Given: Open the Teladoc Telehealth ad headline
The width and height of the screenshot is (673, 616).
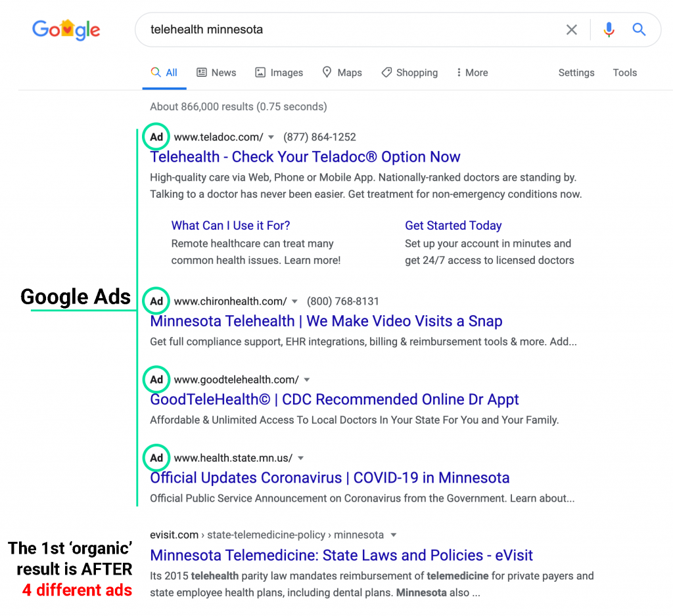Looking at the screenshot, I should [305, 157].
